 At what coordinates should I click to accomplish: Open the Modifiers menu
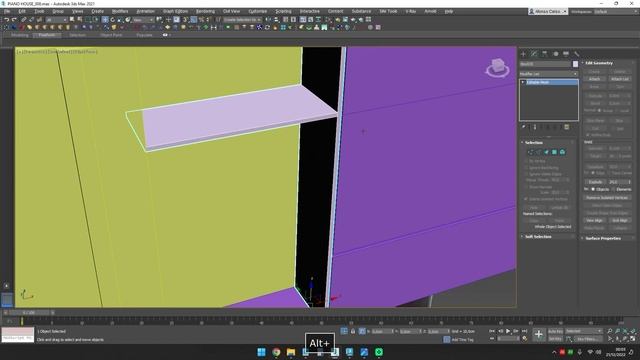coord(120,11)
